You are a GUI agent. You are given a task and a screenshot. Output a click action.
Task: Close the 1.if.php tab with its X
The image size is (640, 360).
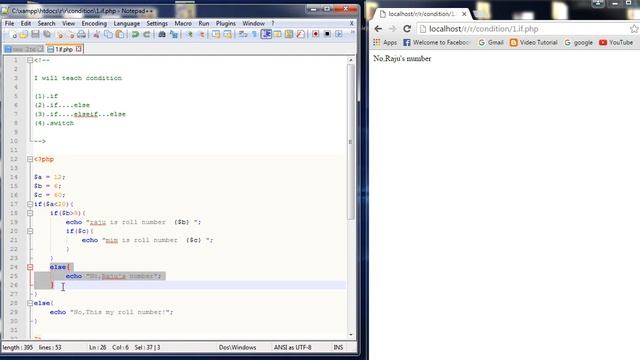pyautogui.click(x=78, y=49)
